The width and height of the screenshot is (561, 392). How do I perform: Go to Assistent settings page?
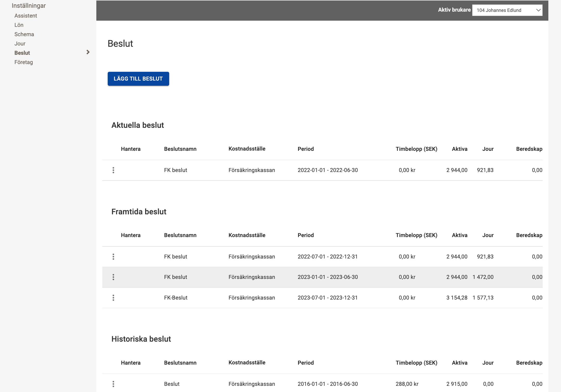click(26, 16)
